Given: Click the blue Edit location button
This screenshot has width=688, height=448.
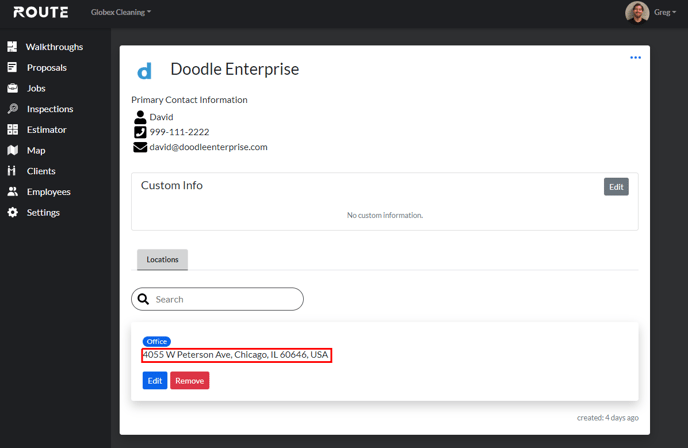Looking at the screenshot, I should coord(155,380).
